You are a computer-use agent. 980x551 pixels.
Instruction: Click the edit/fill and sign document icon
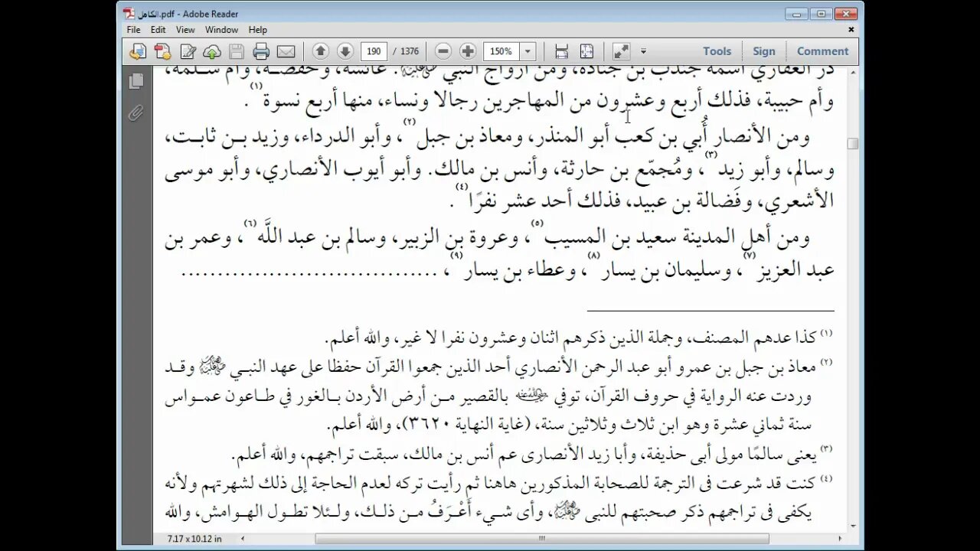click(x=188, y=51)
